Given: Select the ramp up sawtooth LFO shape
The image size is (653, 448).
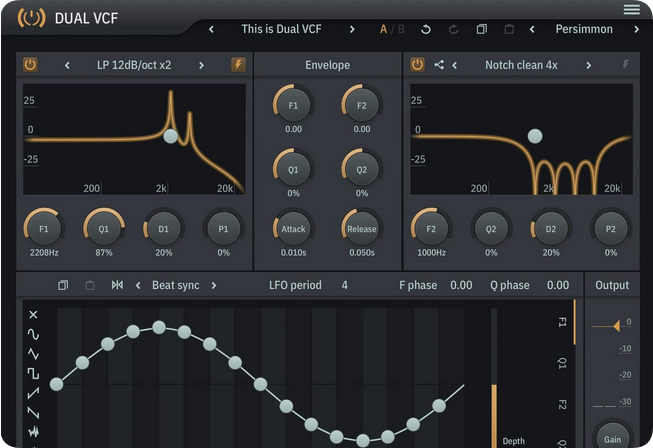Looking at the screenshot, I should pos(33,393).
